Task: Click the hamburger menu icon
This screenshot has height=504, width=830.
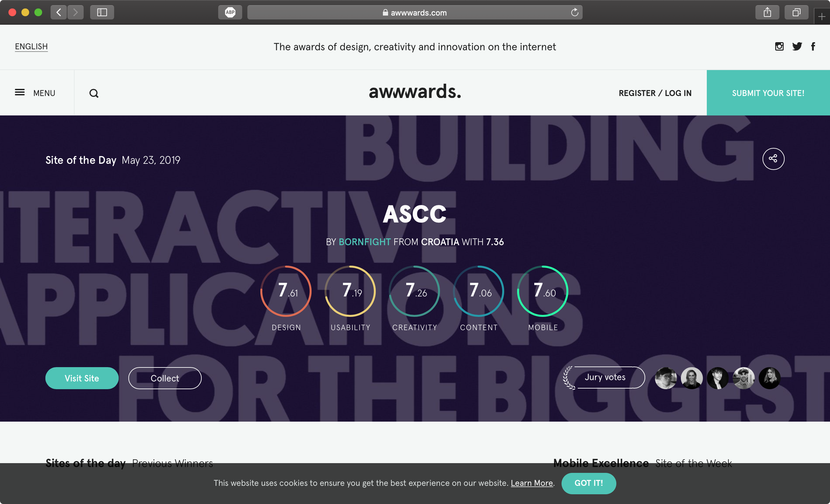Action: point(19,93)
